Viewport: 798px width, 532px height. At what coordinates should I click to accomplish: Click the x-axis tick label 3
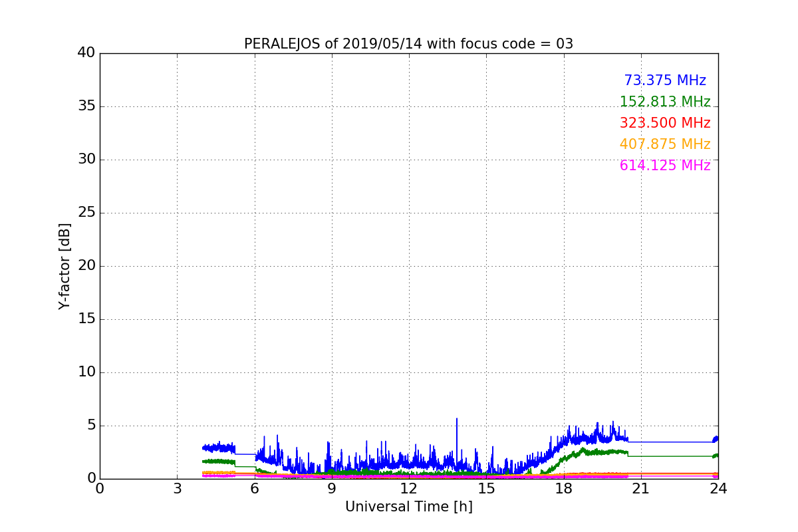(x=177, y=488)
